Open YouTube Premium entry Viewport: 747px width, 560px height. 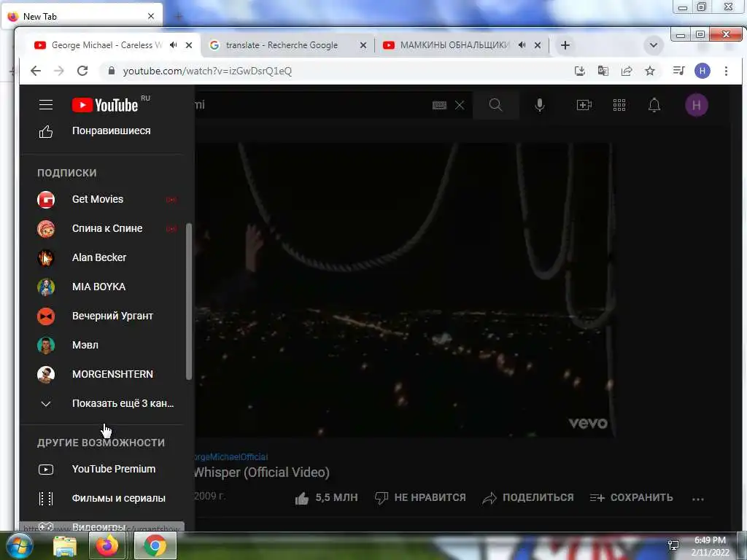coord(107,469)
